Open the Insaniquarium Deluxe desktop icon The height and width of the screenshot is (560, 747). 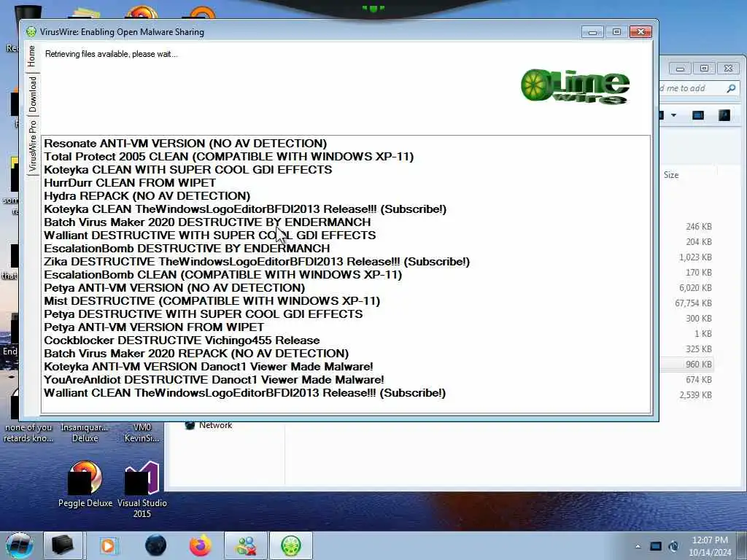tap(85, 433)
